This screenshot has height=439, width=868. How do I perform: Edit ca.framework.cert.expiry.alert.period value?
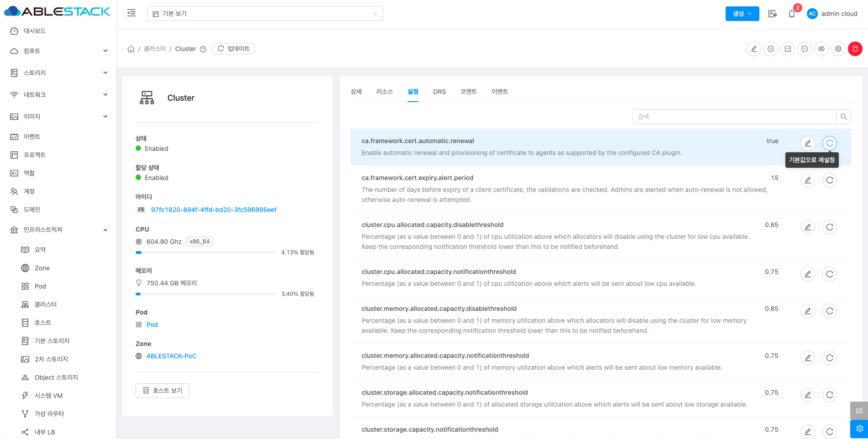point(807,180)
